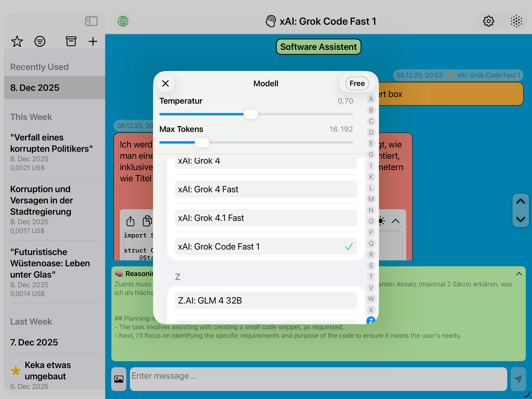The width and height of the screenshot is (532, 399).
Task: Jump to index letter G
Action: [371, 154]
